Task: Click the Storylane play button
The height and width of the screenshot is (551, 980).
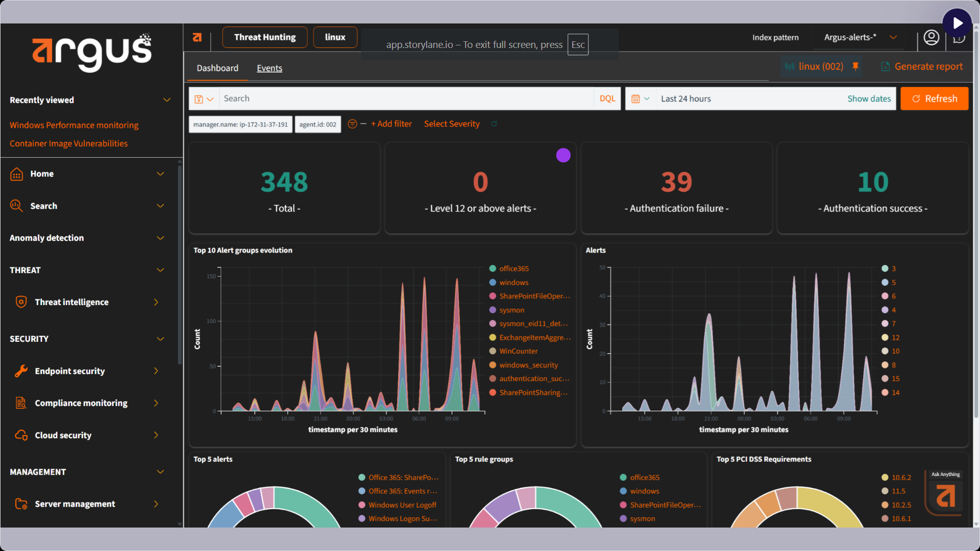Action: pos(957,23)
